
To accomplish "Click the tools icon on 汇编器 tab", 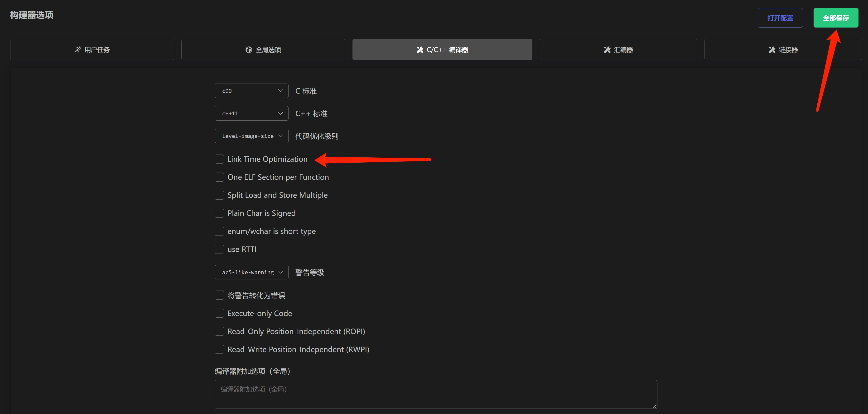I will click(607, 50).
